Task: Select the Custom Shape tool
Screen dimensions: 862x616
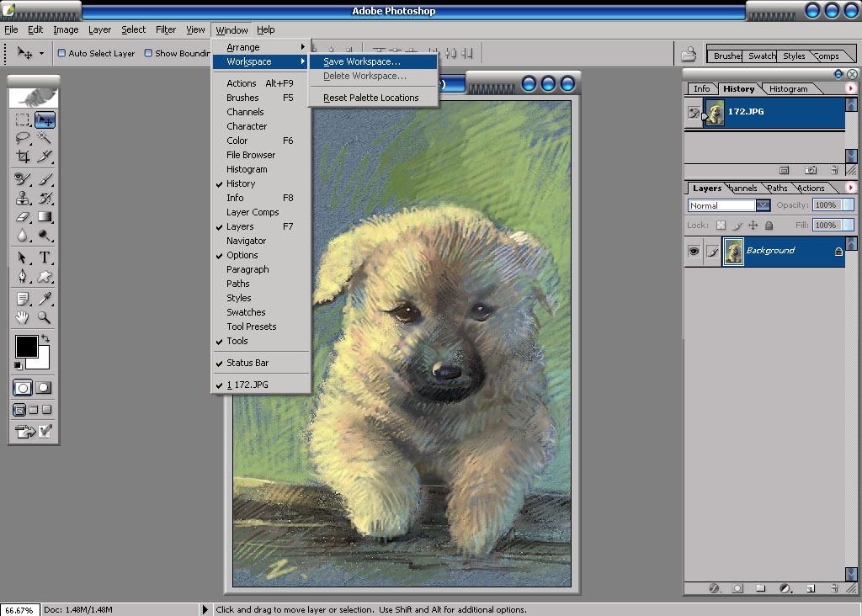Action: click(x=45, y=276)
